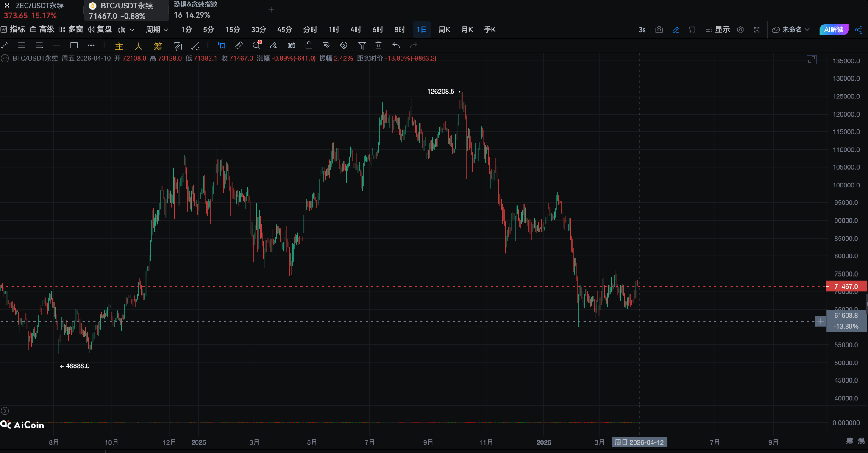Expand the candlestick chart type dropdown
Screen dimensions: 868x453
click(x=126, y=30)
